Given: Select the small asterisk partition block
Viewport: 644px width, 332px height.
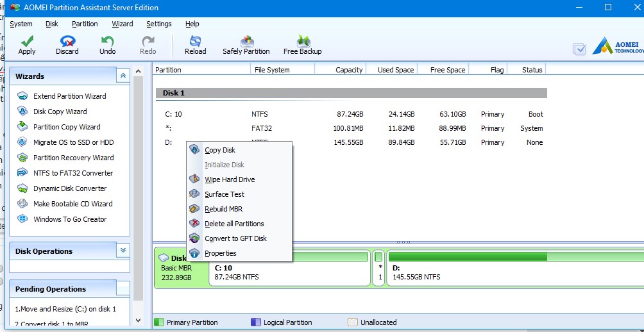Looking at the screenshot, I should [x=380, y=267].
